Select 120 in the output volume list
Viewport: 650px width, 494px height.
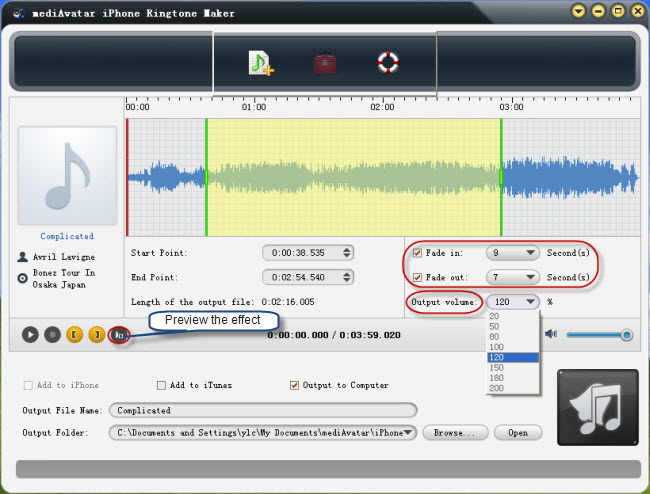click(x=513, y=357)
